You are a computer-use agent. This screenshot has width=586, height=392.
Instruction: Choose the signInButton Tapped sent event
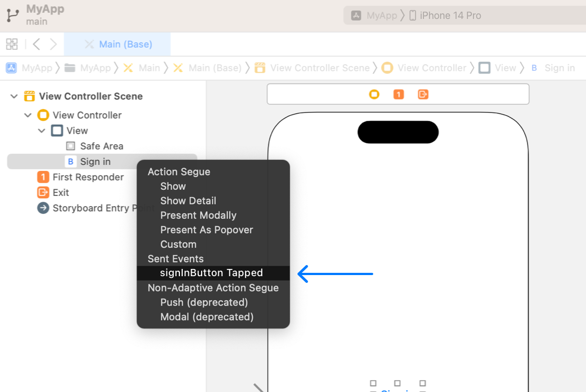click(211, 273)
